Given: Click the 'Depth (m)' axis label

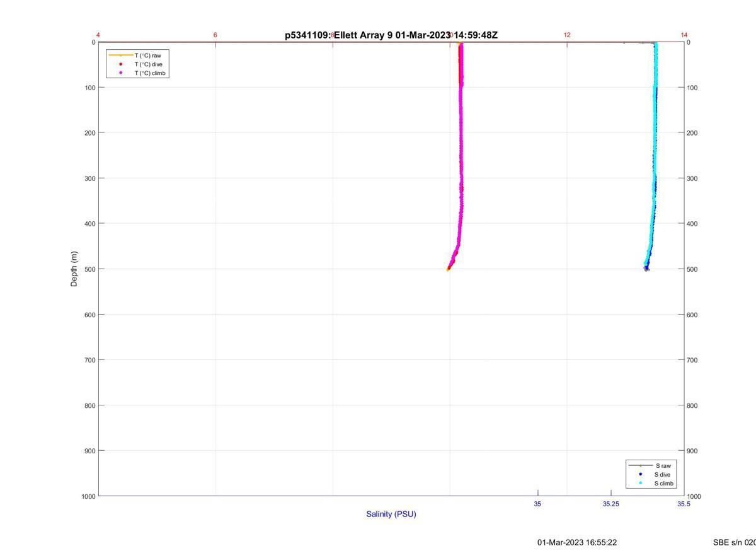Looking at the screenshot, I should tap(74, 269).
